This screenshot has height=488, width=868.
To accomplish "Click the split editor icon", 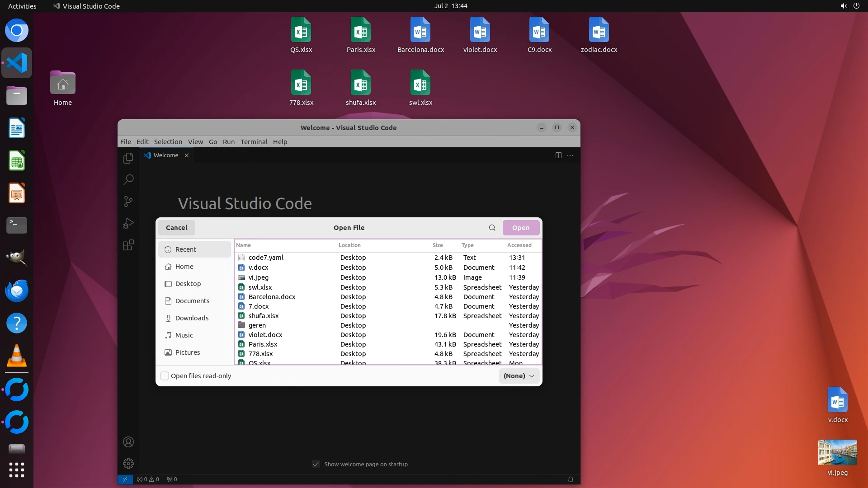I will click(558, 155).
